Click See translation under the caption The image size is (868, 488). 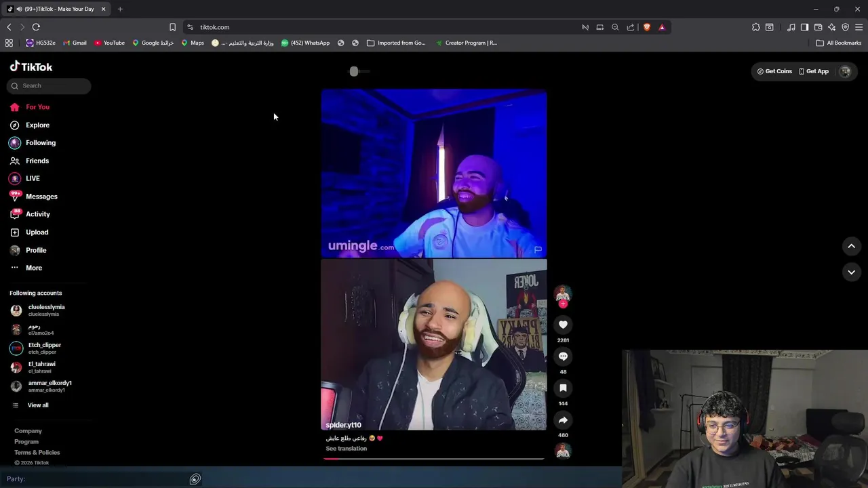(x=346, y=449)
